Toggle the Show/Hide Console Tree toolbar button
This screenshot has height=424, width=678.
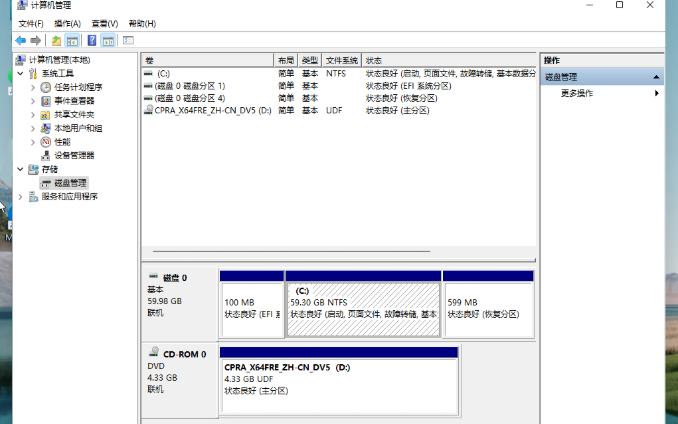(72, 40)
